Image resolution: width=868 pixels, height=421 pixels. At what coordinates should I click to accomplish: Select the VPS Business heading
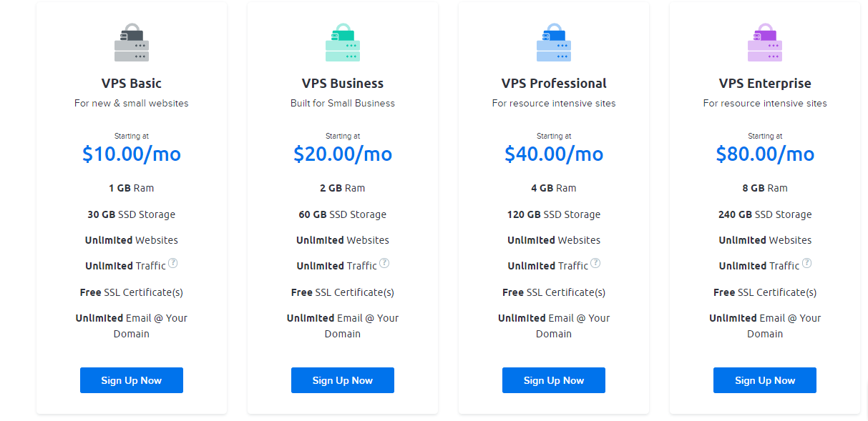(x=343, y=84)
